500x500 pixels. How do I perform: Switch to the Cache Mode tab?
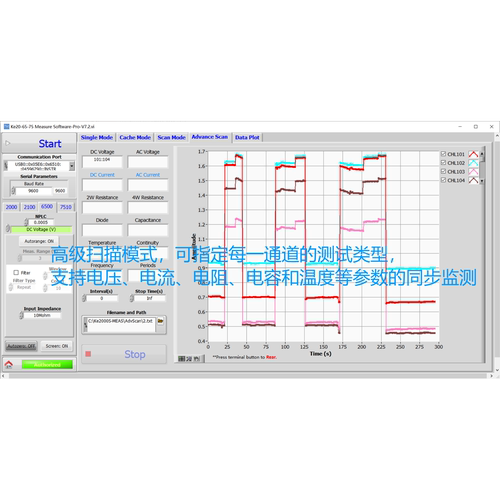135,137
